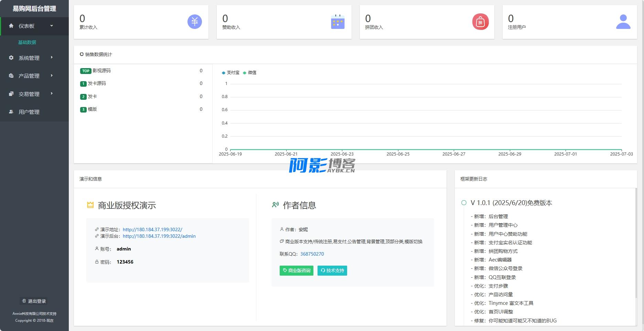Click the calendar icon for sponsorship income
Viewport: 644px width, 331px height.
[x=337, y=22]
